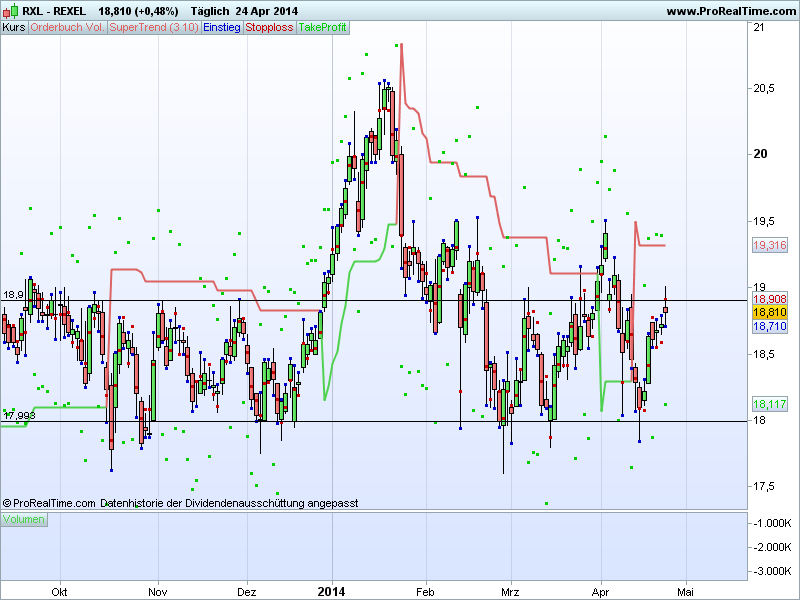This screenshot has height=600, width=800.
Task: Select the blue Einstieg label
Action: (x=221, y=27)
